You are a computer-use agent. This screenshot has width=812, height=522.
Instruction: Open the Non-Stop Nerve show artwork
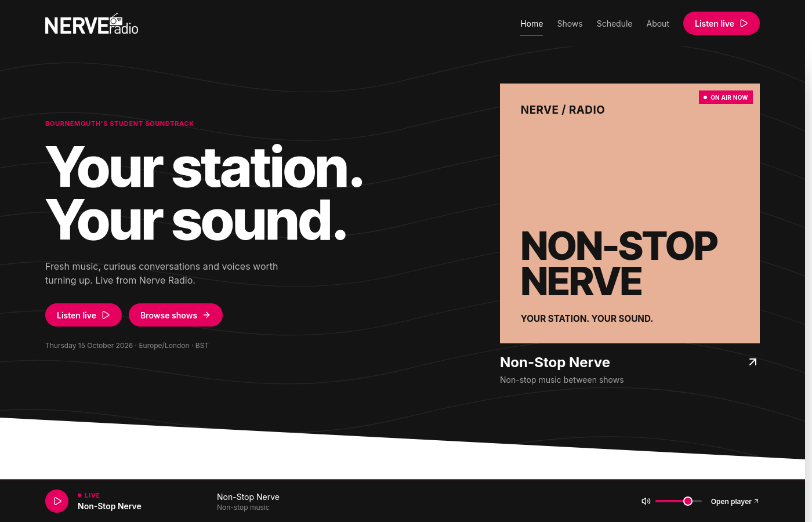point(630,213)
